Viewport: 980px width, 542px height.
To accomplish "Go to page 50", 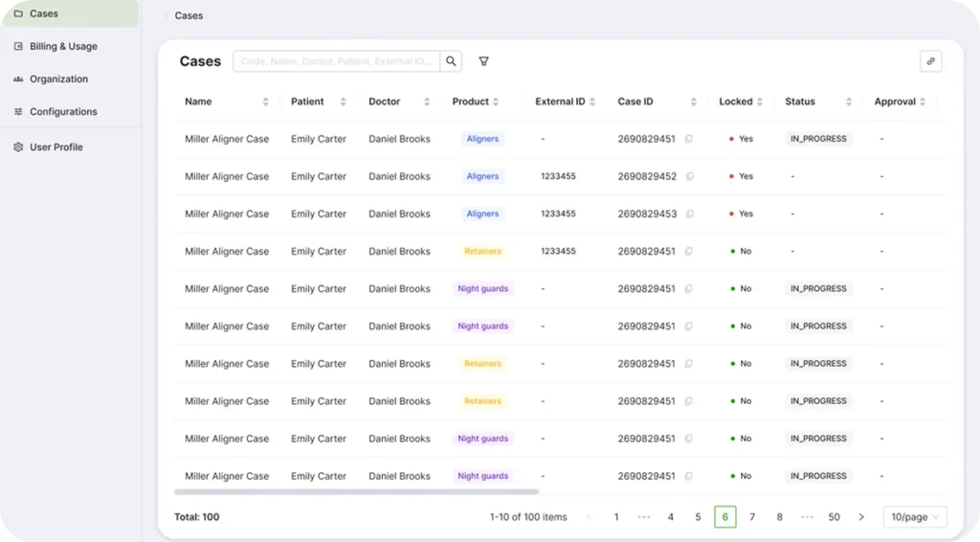I will tap(834, 517).
